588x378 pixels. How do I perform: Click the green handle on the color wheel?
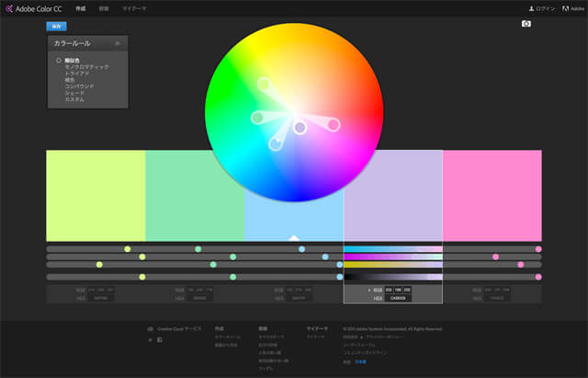(257, 118)
